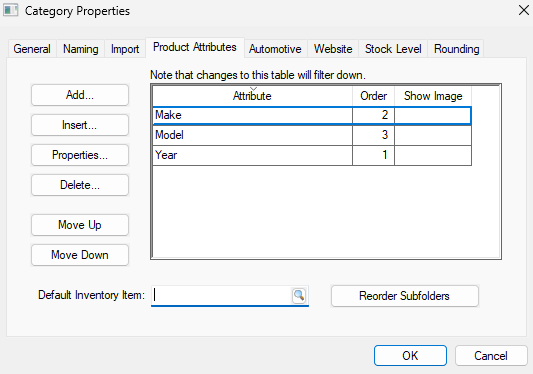Screen dimensions: 533x374
Task: Open the Naming tab
Action: coord(81,49)
